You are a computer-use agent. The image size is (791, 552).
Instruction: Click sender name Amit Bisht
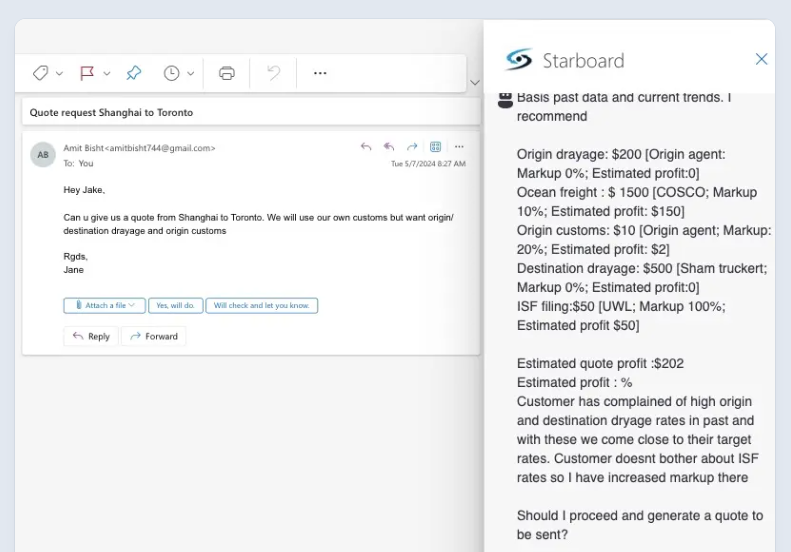[x=83, y=148]
